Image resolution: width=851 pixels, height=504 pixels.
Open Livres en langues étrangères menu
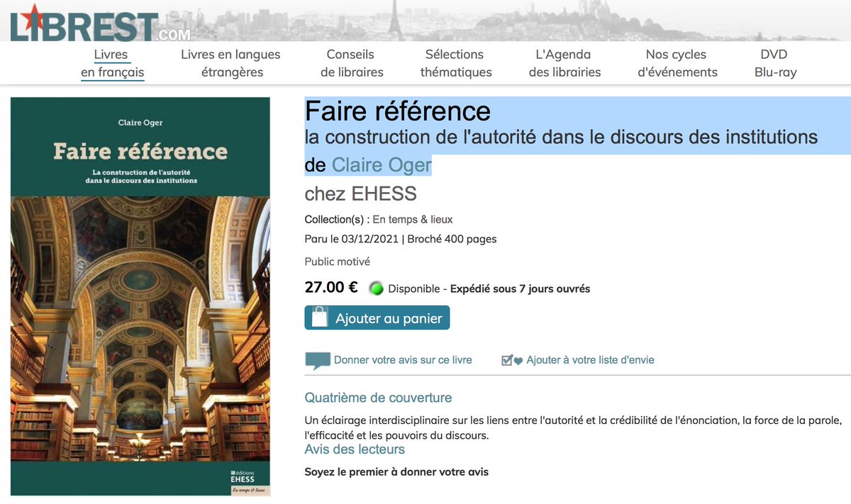[230, 63]
